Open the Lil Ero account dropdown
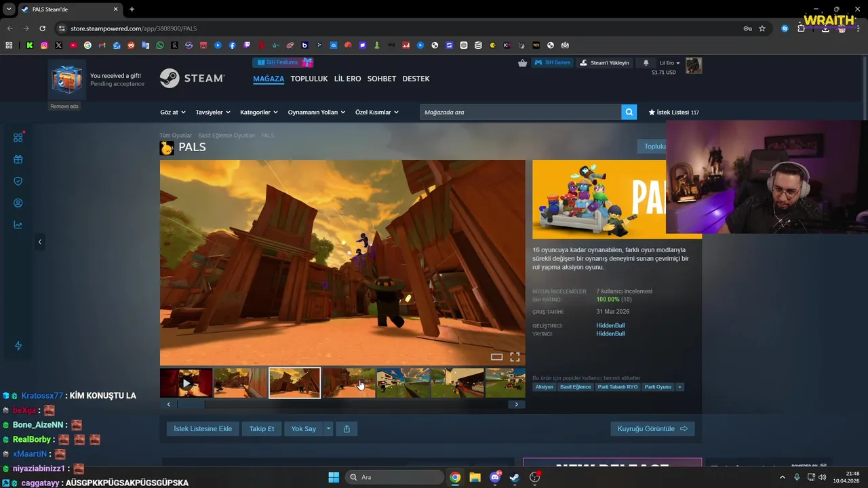 669,63
